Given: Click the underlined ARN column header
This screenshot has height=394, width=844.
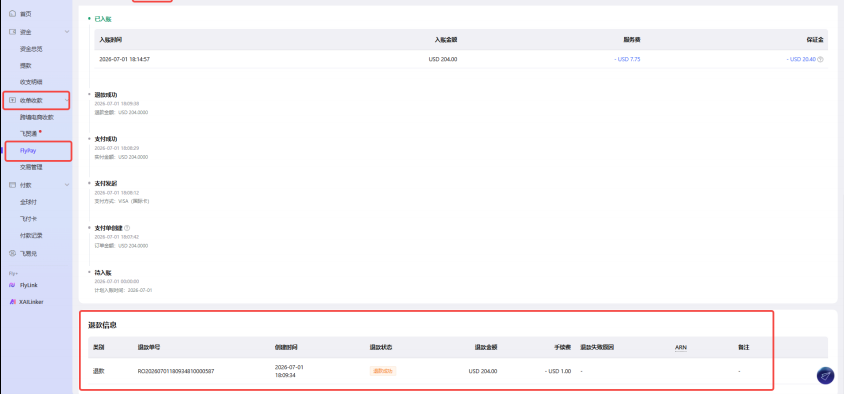Looking at the screenshot, I should tap(680, 348).
